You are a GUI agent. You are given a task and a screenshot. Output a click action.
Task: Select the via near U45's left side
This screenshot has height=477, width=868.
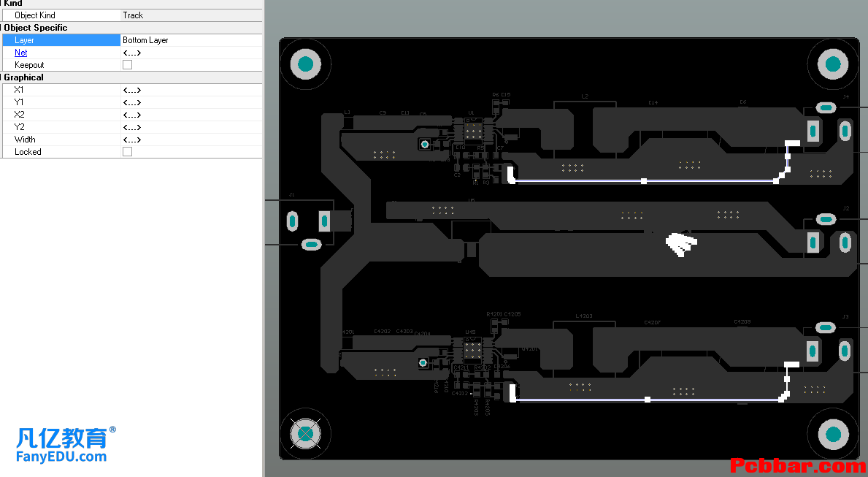coord(423,362)
